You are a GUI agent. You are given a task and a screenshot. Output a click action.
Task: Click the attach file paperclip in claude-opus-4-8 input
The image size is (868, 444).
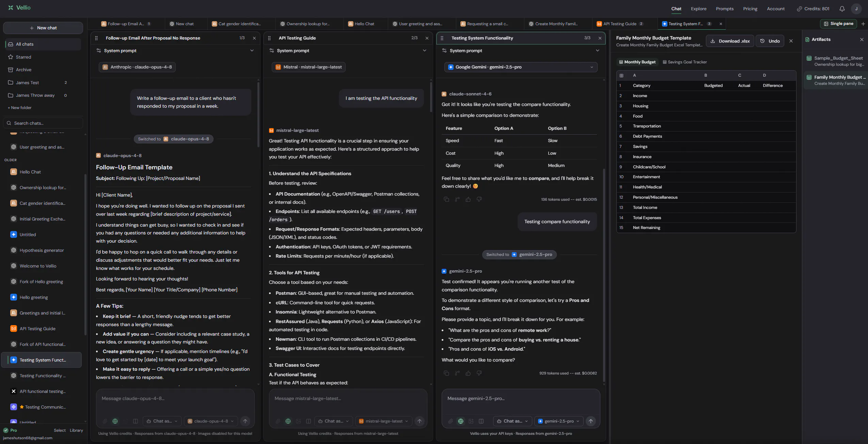coord(105,421)
